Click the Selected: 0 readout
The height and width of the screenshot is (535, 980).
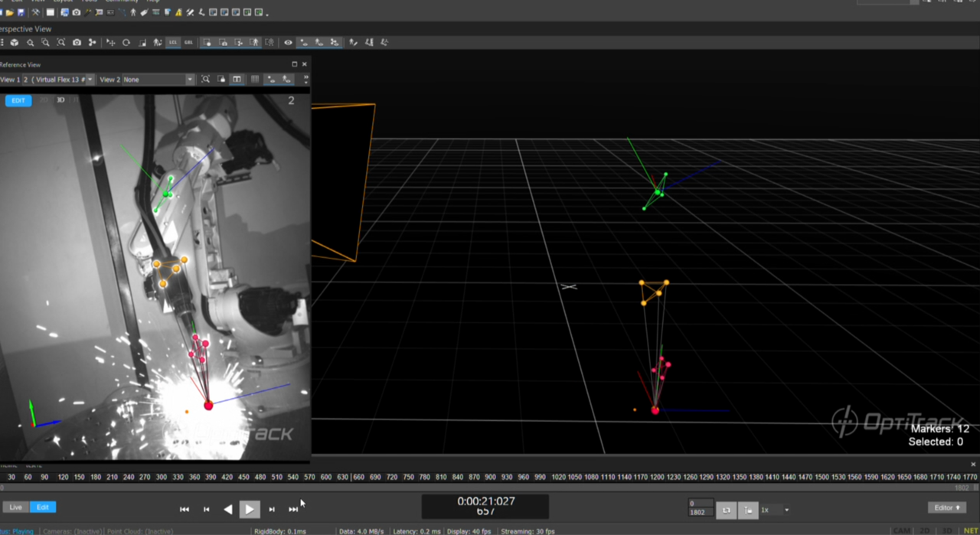click(x=936, y=442)
